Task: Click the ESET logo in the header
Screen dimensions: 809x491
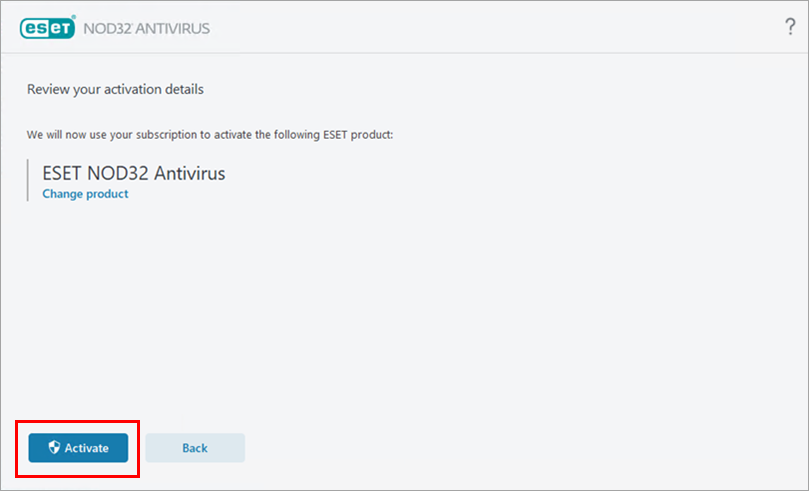Action: click(x=47, y=28)
